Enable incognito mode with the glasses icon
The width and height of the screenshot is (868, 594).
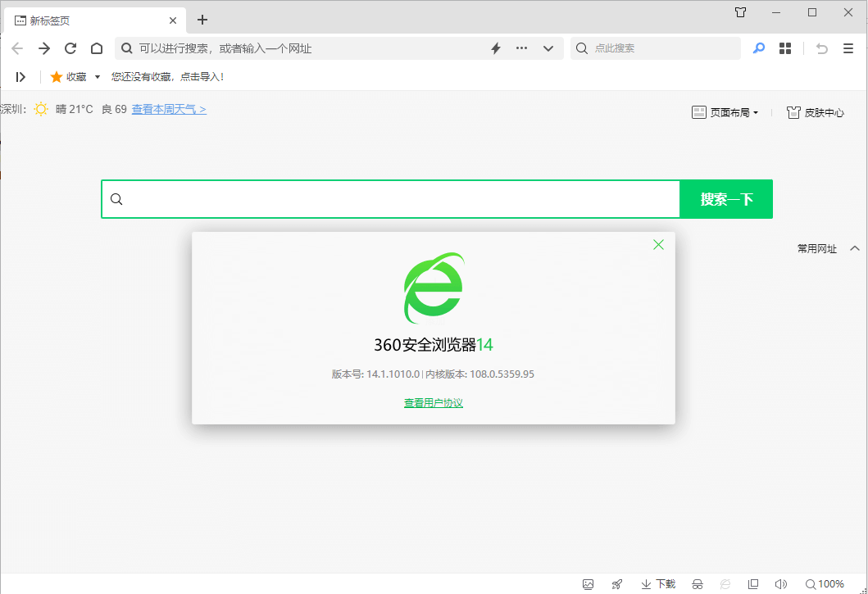tap(696, 583)
